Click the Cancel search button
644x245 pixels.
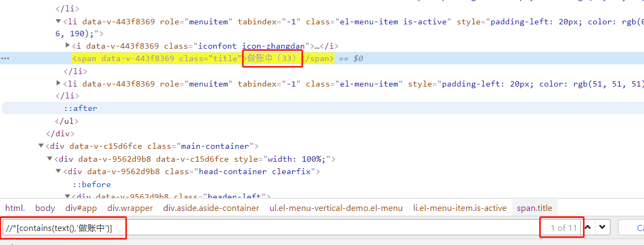click(631, 227)
